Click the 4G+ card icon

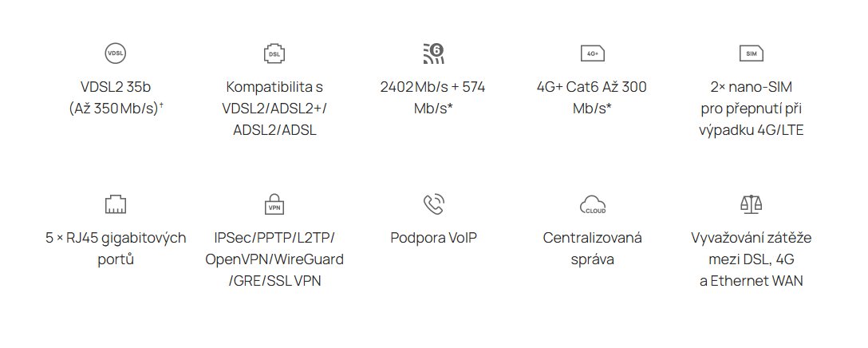[x=592, y=53]
